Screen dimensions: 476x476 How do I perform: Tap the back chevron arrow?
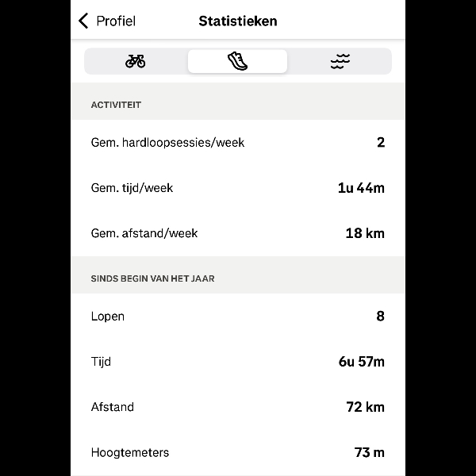pos(83,21)
